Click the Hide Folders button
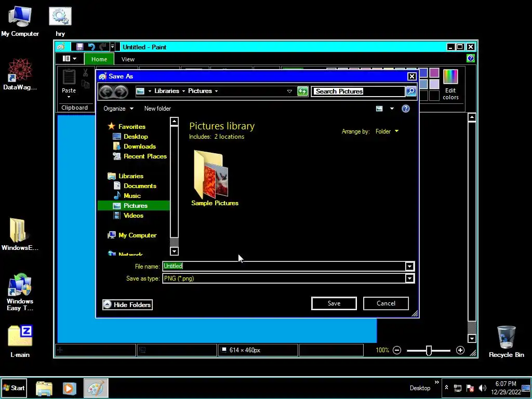 tap(128, 304)
